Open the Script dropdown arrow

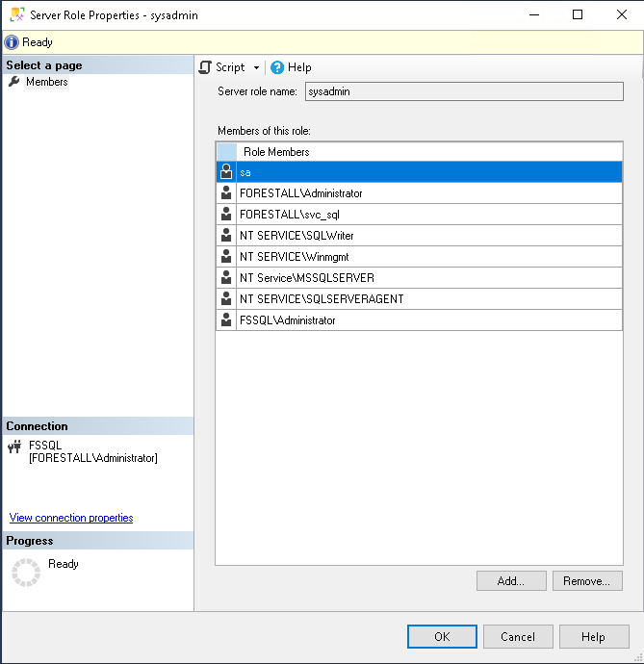click(x=256, y=67)
